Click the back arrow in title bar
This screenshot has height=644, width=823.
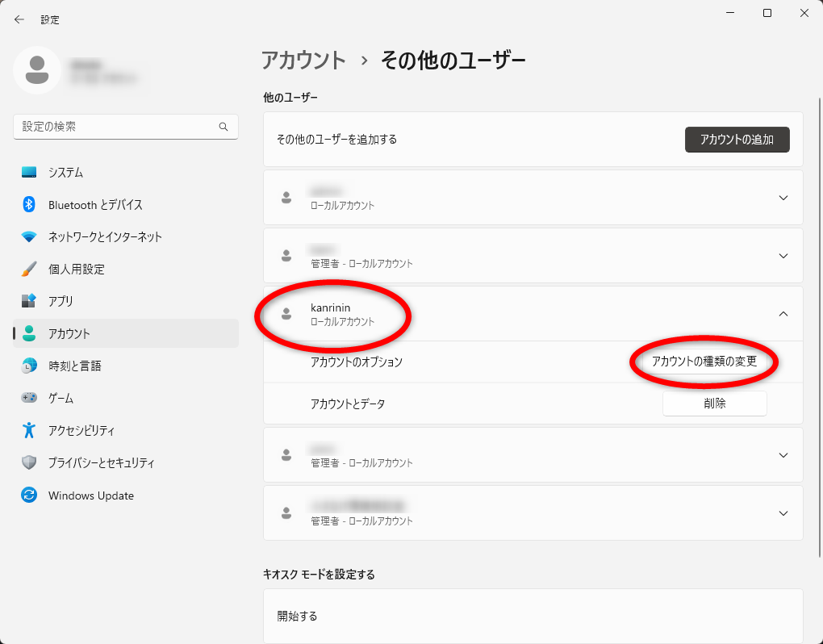(19, 19)
